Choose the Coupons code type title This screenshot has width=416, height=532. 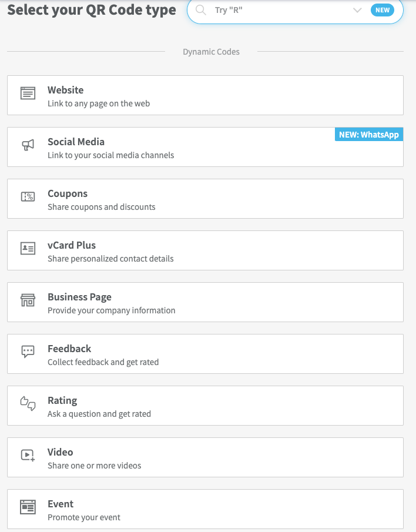68,193
